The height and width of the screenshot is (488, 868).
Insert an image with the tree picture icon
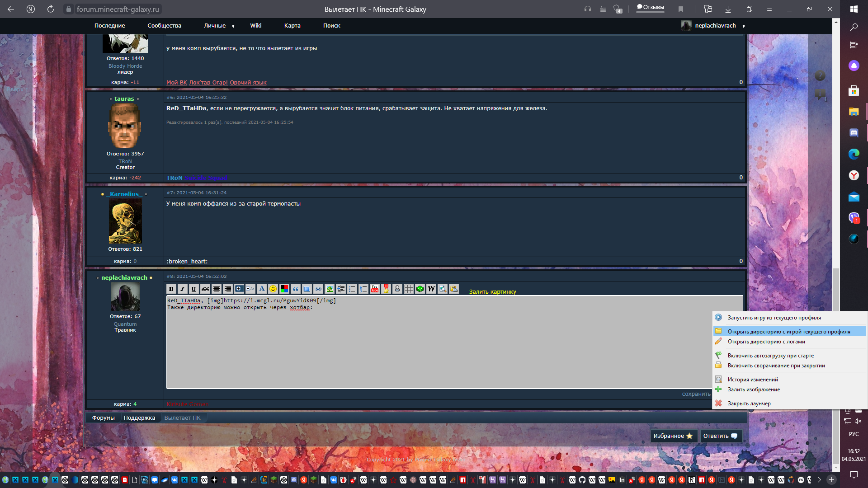pos(330,289)
